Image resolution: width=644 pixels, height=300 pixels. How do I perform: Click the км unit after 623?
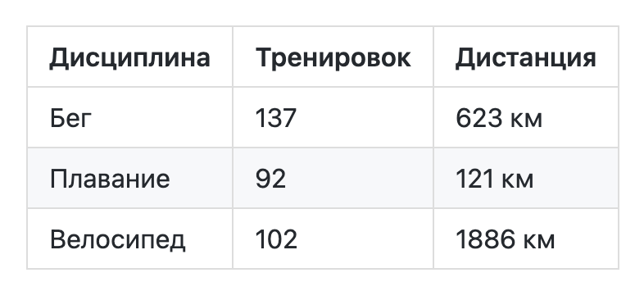click(526, 120)
